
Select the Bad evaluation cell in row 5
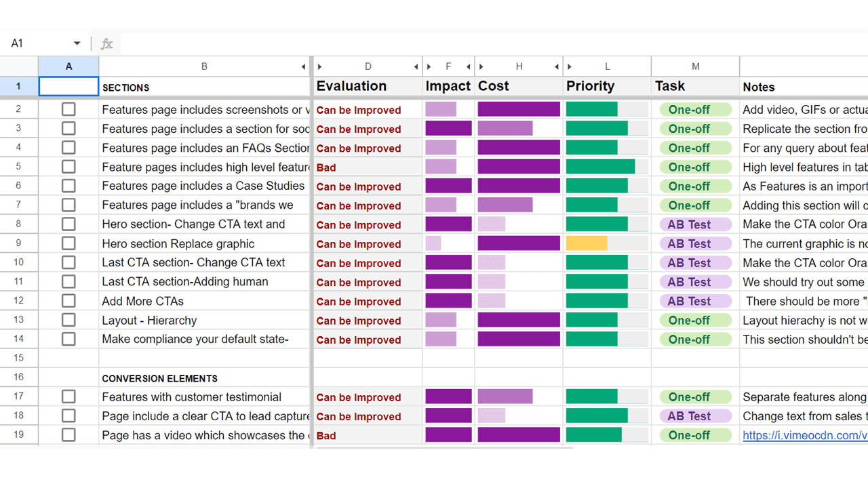[368, 167]
